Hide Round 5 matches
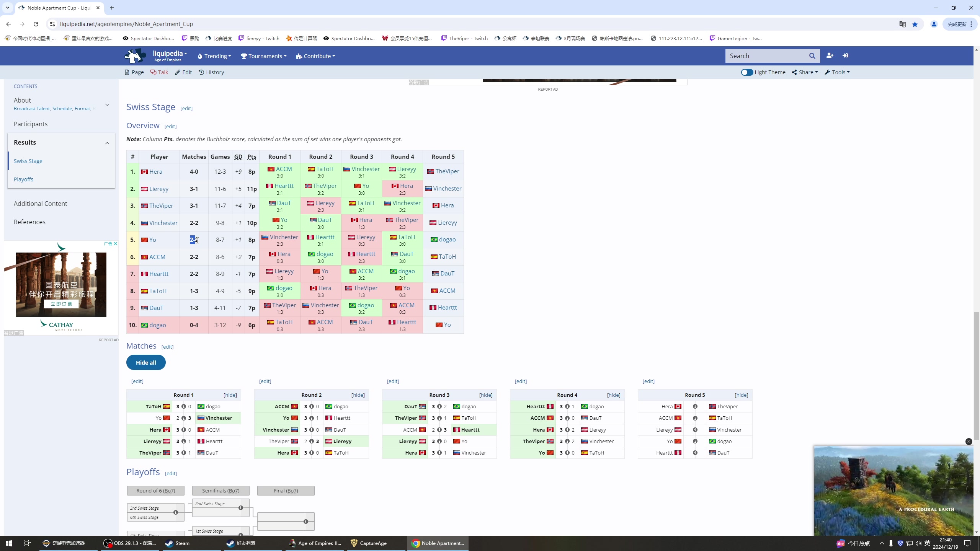The width and height of the screenshot is (980, 551). [x=742, y=395]
